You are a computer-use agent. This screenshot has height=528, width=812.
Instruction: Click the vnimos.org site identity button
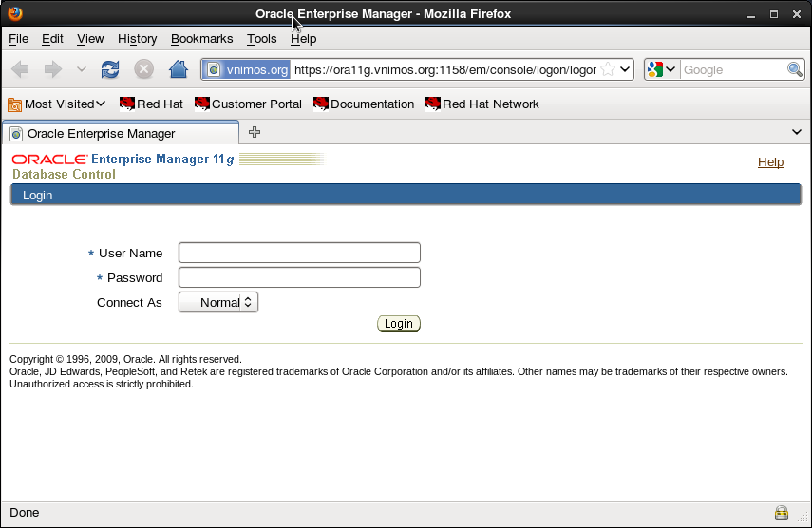click(247, 69)
